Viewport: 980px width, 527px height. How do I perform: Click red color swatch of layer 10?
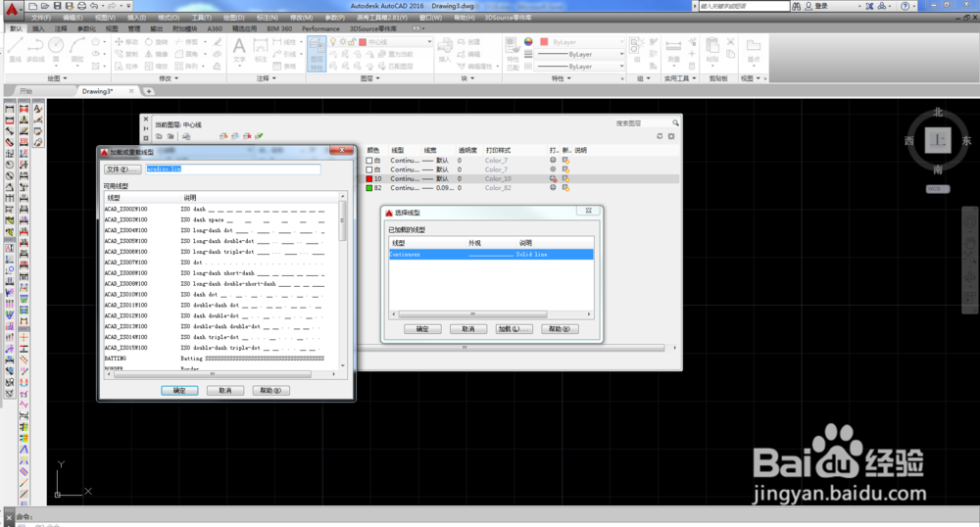pyautogui.click(x=369, y=178)
